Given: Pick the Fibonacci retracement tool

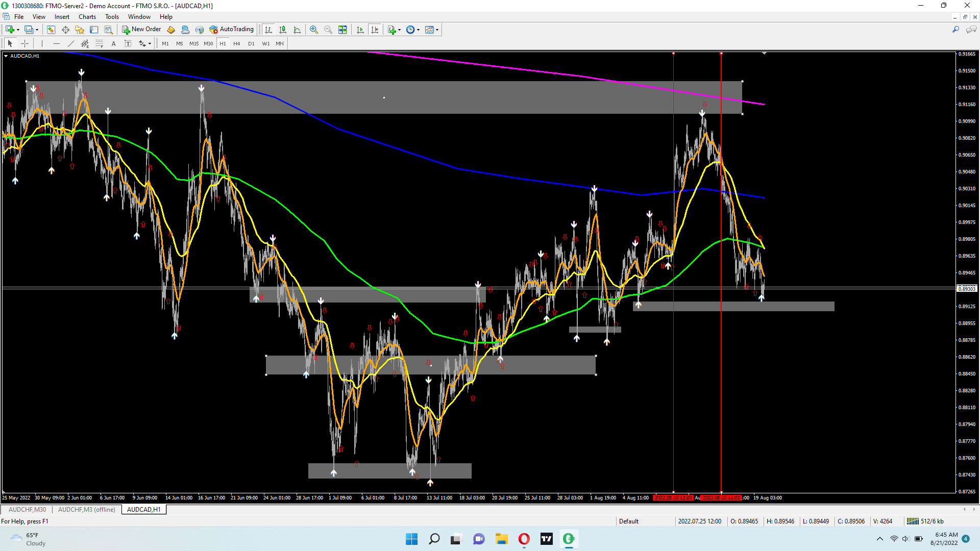Looking at the screenshot, I should pyautogui.click(x=100, y=43).
